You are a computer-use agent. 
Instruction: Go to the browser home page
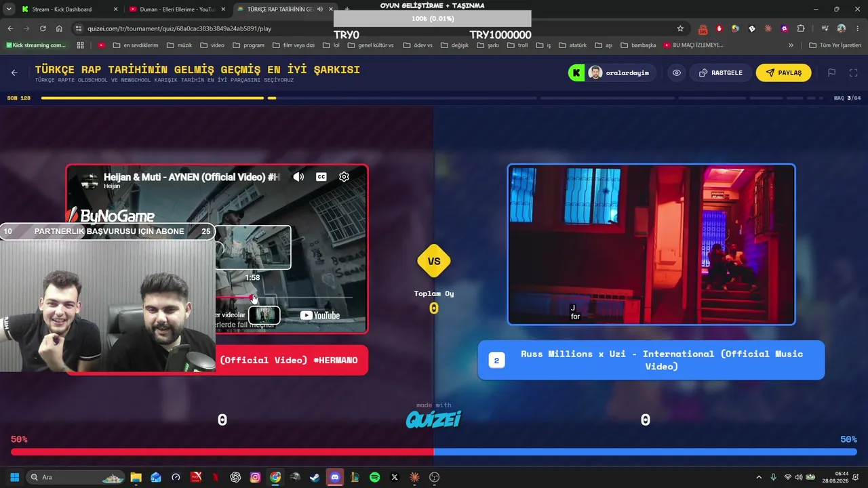click(x=59, y=28)
